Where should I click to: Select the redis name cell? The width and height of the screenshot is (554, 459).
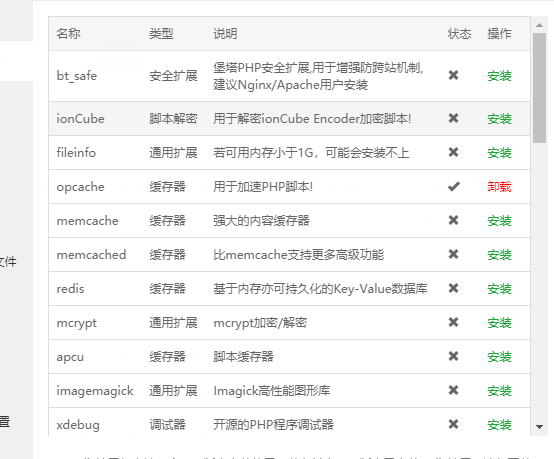click(70, 289)
